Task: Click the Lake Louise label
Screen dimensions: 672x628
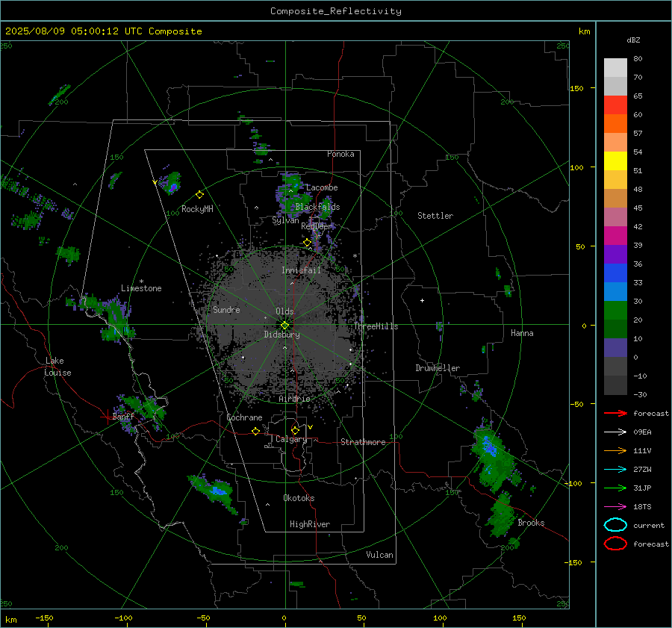Action: click(x=57, y=367)
